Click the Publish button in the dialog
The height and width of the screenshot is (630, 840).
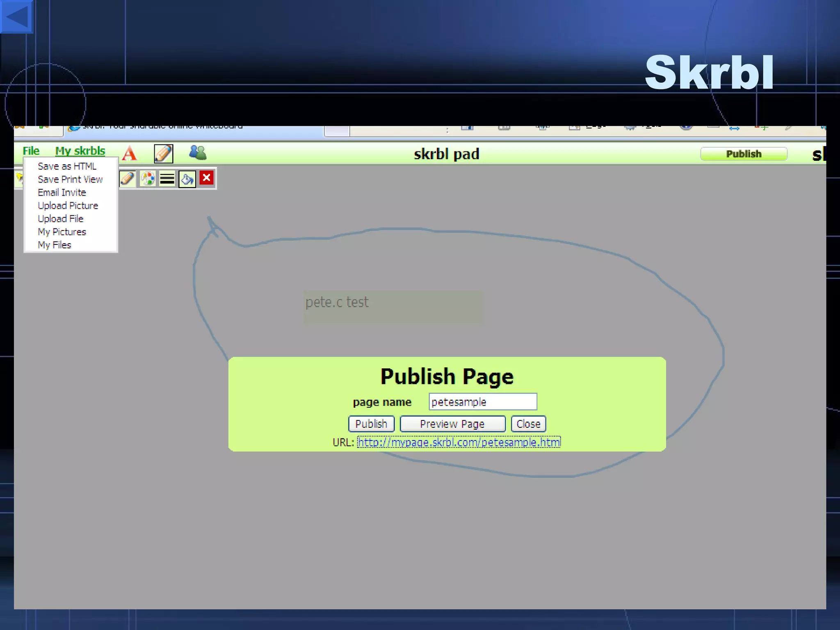pyautogui.click(x=371, y=424)
